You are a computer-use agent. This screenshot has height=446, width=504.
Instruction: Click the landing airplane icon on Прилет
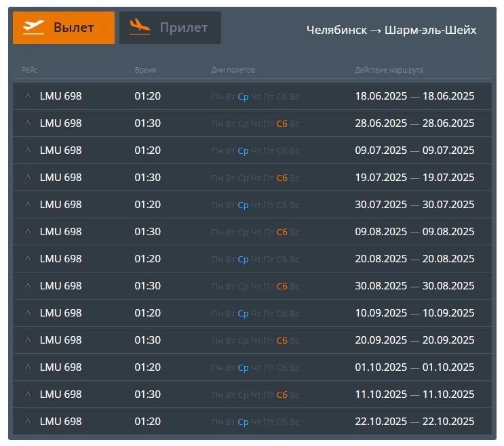coord(140,28)
